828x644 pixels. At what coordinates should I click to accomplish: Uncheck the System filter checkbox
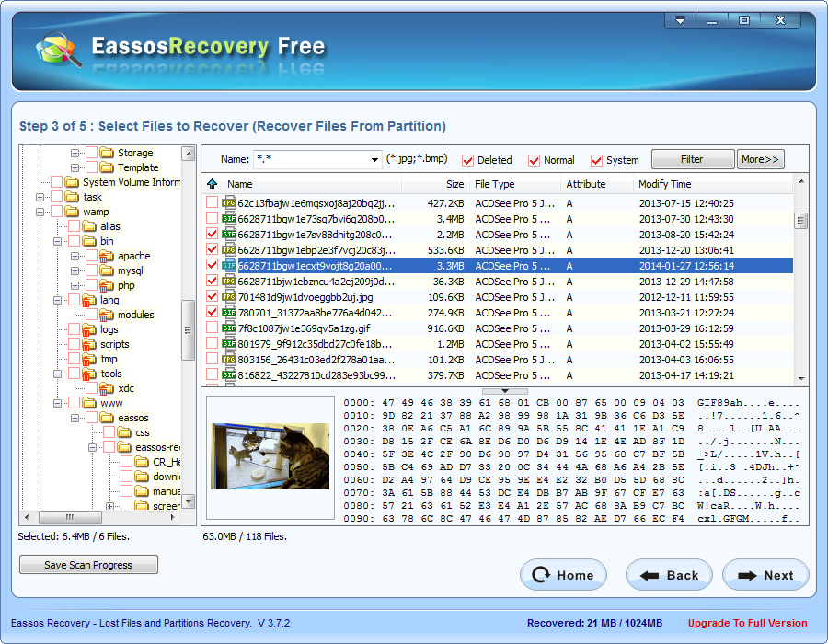pyautogui.click(x=597, y=160)
